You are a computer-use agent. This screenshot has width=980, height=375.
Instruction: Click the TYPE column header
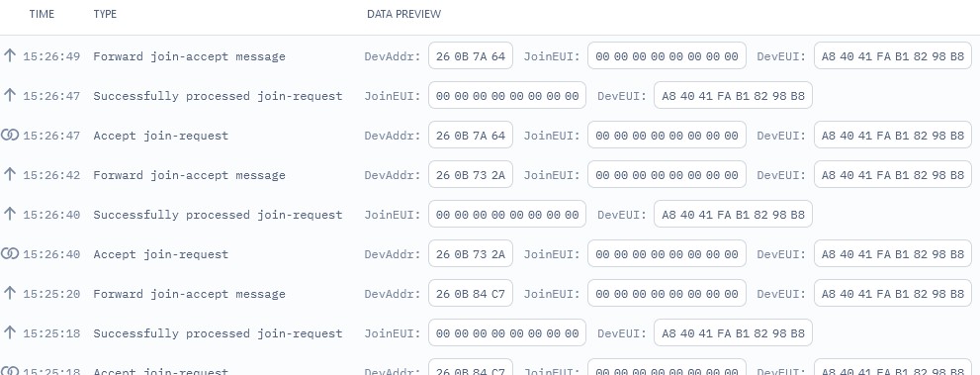coord(105,14)
